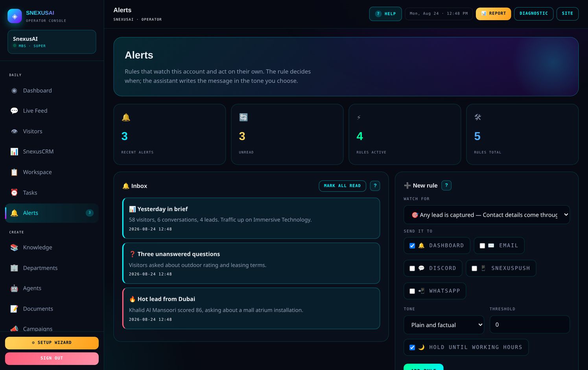
Task: Click the refresh icon on Unread card
Action: point(243,117)
